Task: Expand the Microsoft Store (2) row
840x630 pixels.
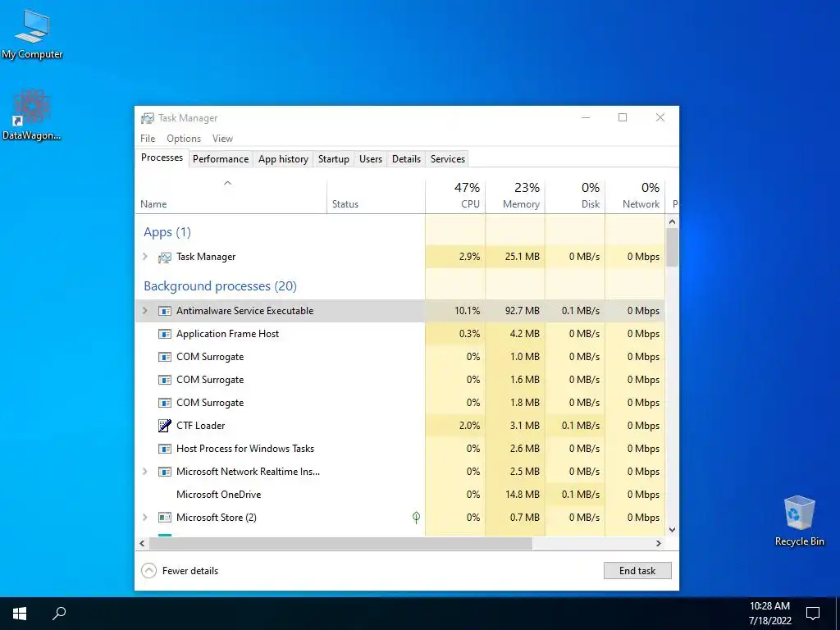Action: tap(144, 518)
